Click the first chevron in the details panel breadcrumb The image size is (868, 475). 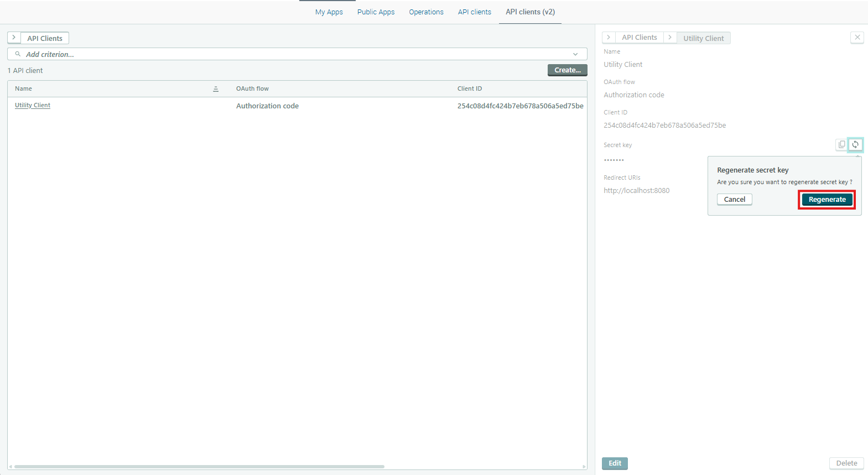609,38
